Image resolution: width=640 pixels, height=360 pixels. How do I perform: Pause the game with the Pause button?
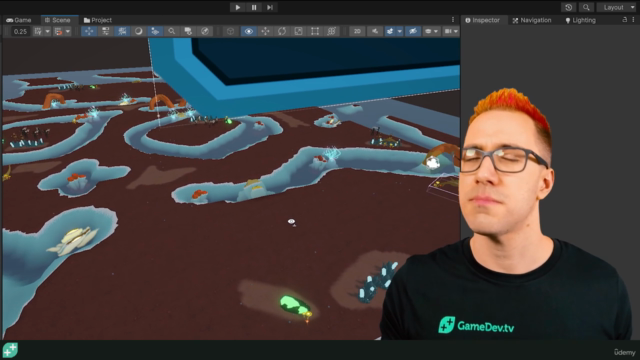click(x=254, y=7)
